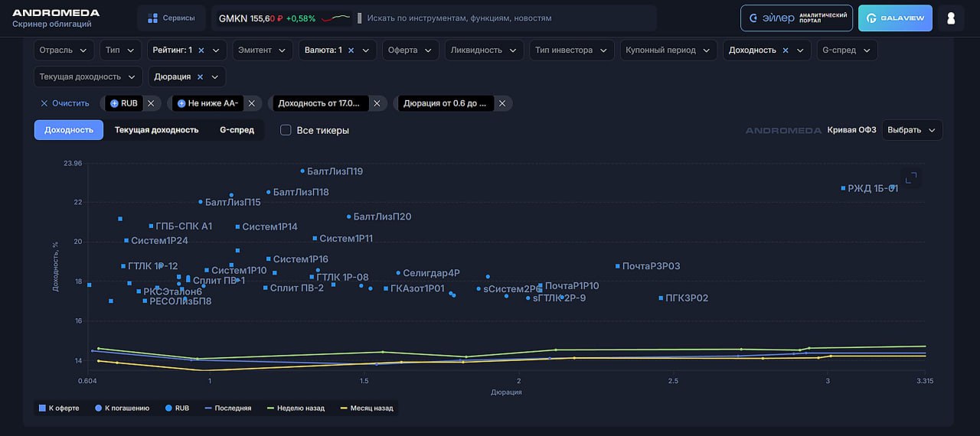This screenshot has width=980, height=436.
Task: Remove the 'Не ниже AA-' filter chip
Action: [x=251, y=103]
